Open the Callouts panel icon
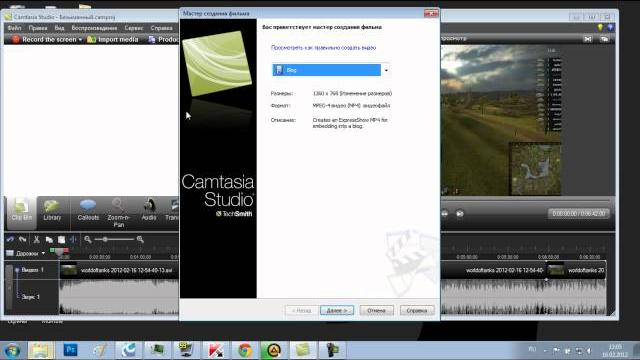640x360 pixels. (x=88, y=210)
